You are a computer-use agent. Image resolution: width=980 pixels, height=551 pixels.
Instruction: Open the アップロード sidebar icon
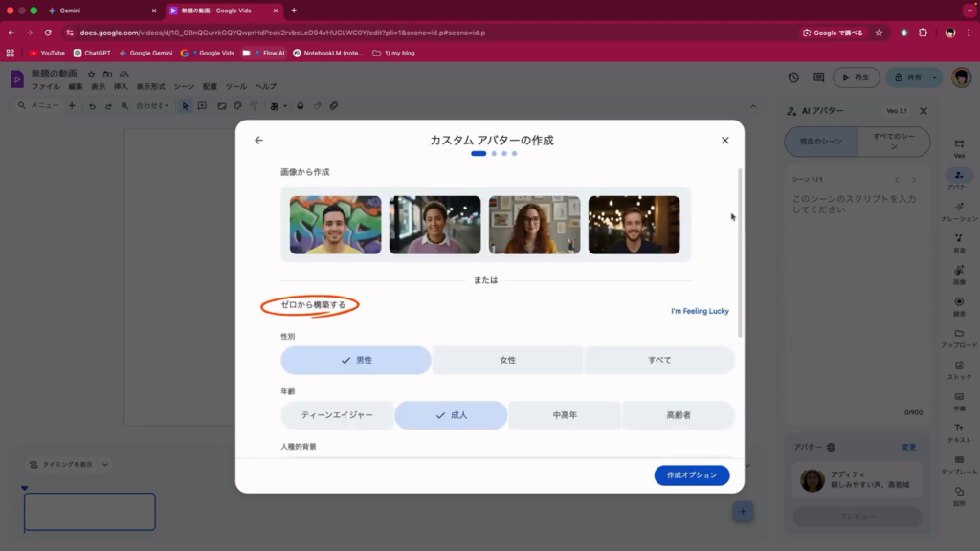[959, 337]
